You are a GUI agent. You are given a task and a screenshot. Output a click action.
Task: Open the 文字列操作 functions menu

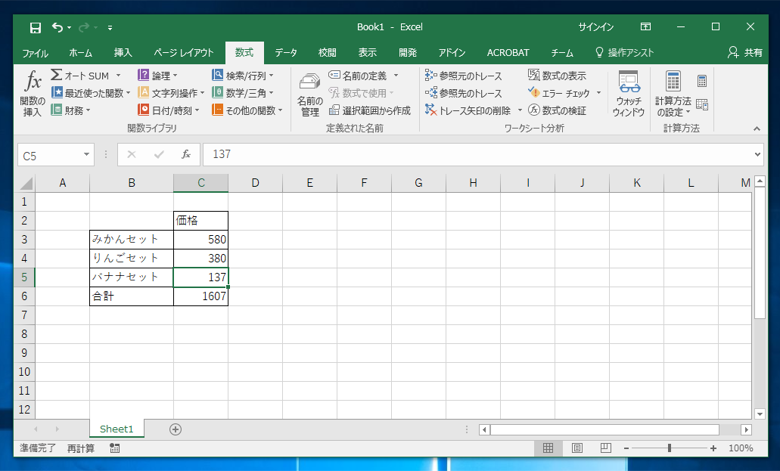coord(171,93)
